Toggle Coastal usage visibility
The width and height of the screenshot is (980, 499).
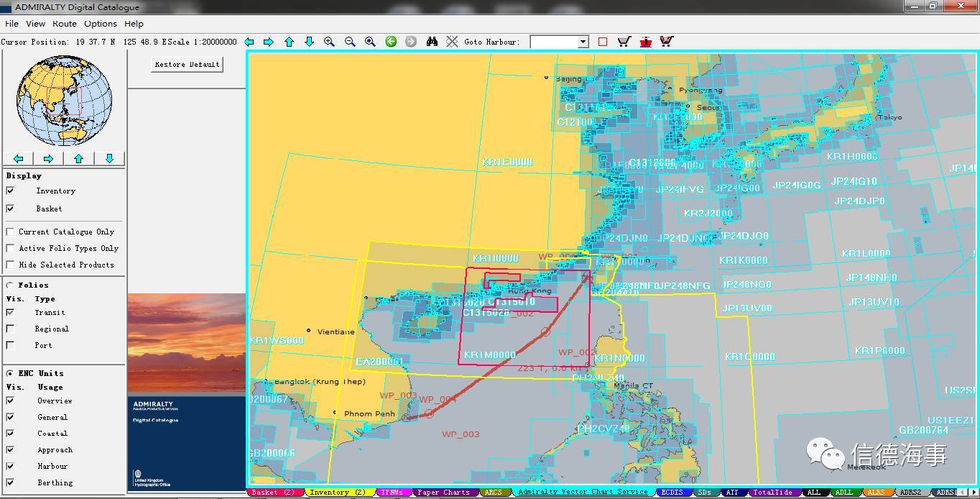(10, 433)
